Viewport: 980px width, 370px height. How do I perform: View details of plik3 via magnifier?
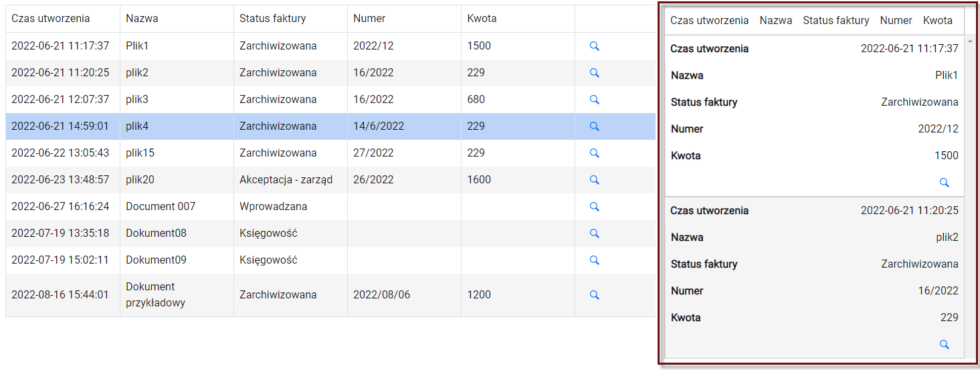click(x=594, y=100)
